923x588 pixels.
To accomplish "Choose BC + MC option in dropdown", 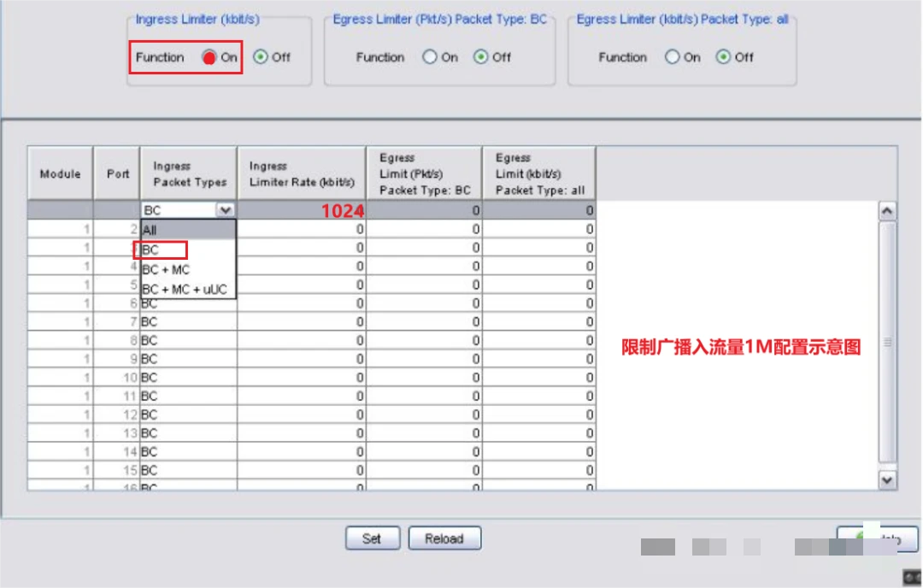I will click(x=188, y=269).
